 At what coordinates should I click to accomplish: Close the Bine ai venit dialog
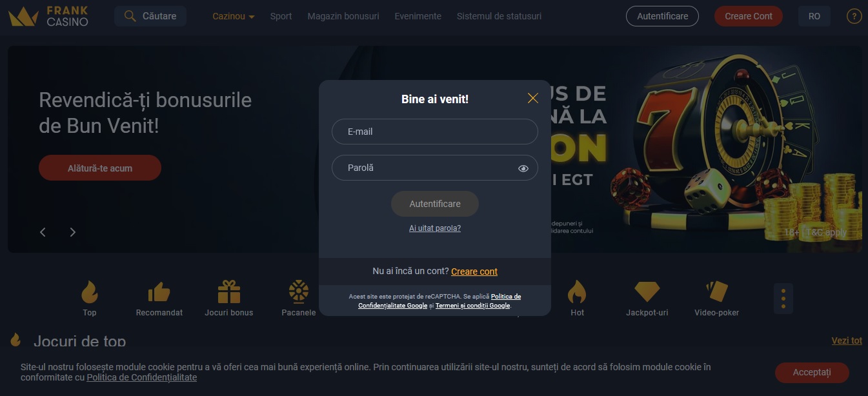(533, 98)
